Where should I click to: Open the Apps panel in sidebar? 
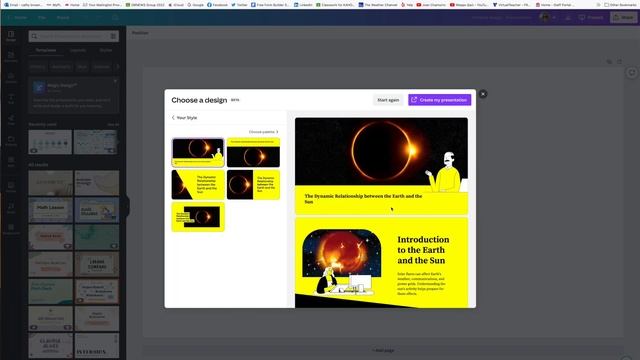click(x=11, y=162)
